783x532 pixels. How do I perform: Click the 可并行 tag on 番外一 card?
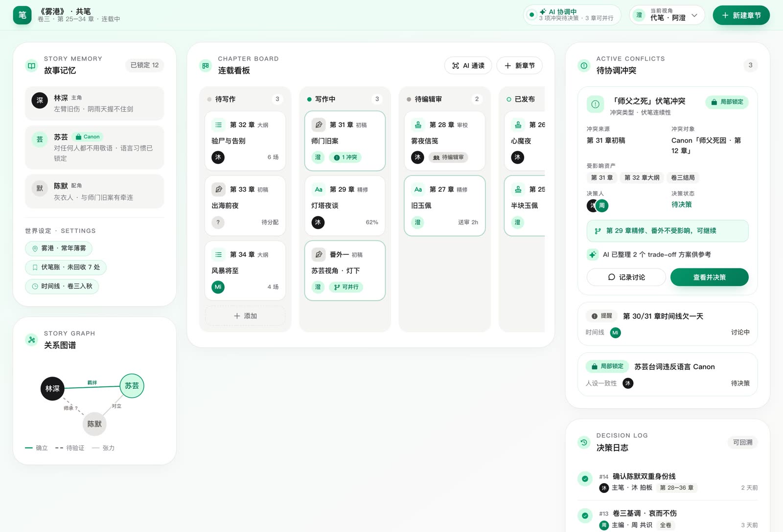click(346, 287)
